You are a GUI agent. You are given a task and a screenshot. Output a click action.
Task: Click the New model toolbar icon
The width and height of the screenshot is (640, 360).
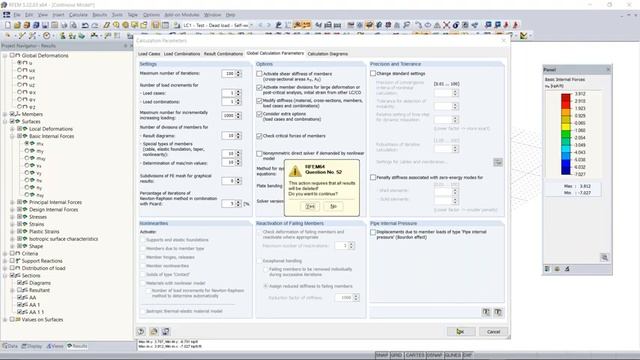(8, 25)
